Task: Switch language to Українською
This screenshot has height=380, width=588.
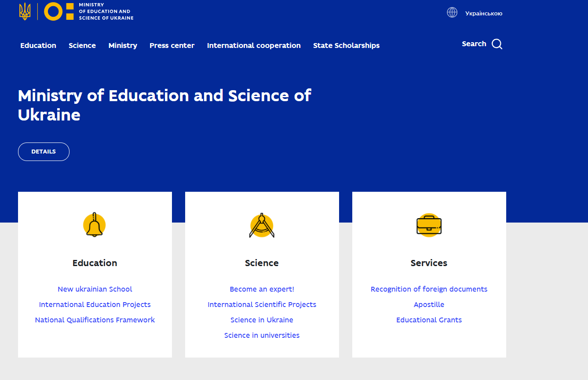Action: (x=483, y=14)
